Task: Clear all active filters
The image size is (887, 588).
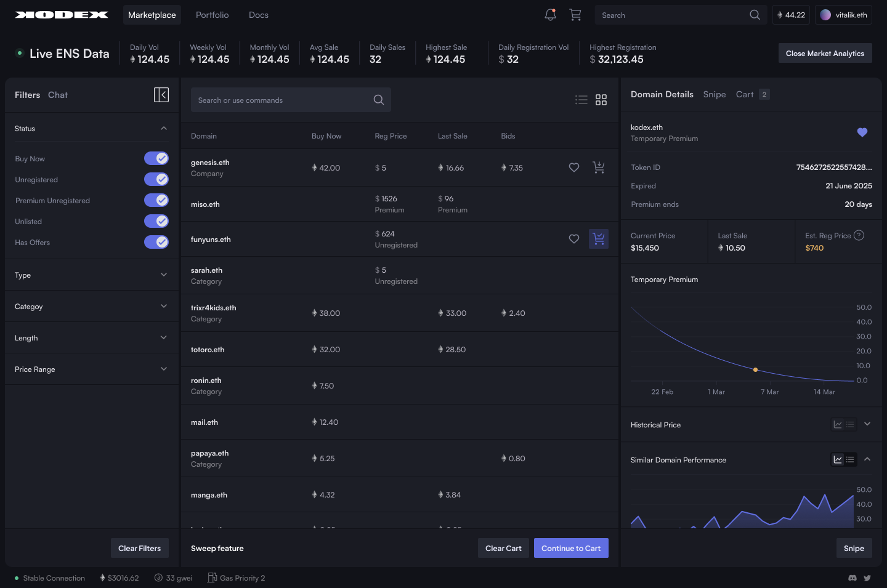Action: click(x=139, y=548)
